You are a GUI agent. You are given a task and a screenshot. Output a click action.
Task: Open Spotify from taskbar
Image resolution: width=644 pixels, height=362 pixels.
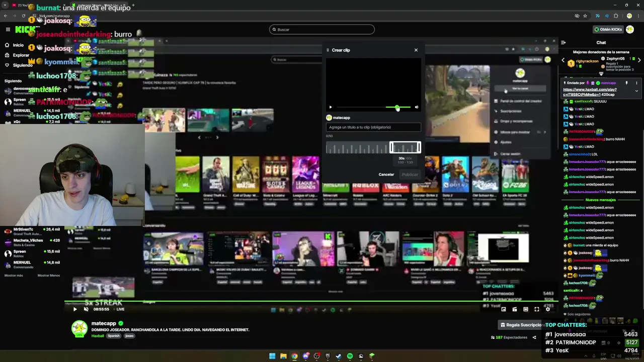[x=350, y=356]
